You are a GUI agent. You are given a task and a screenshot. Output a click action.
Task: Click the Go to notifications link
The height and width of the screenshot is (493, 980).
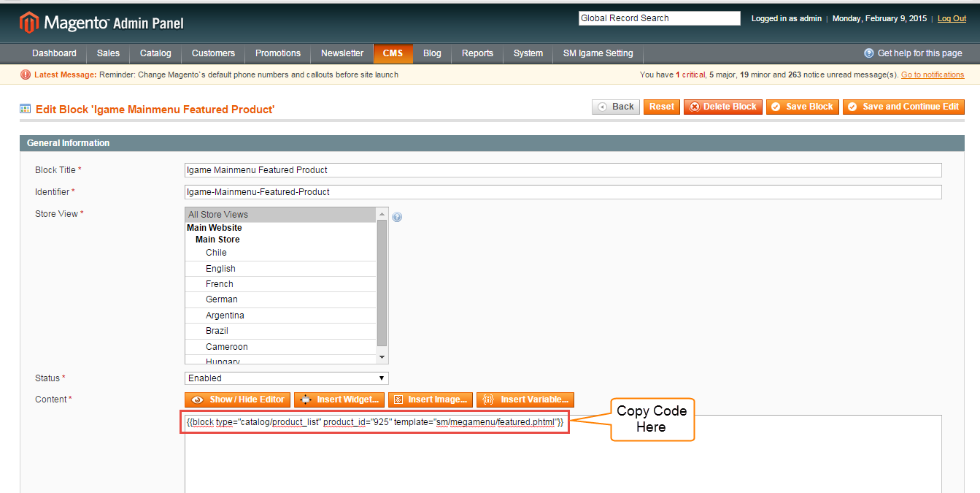point(933,74)
